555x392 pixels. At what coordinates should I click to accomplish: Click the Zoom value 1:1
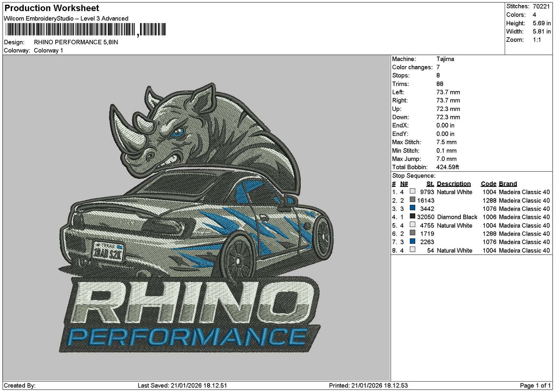[x=537, y=40]
